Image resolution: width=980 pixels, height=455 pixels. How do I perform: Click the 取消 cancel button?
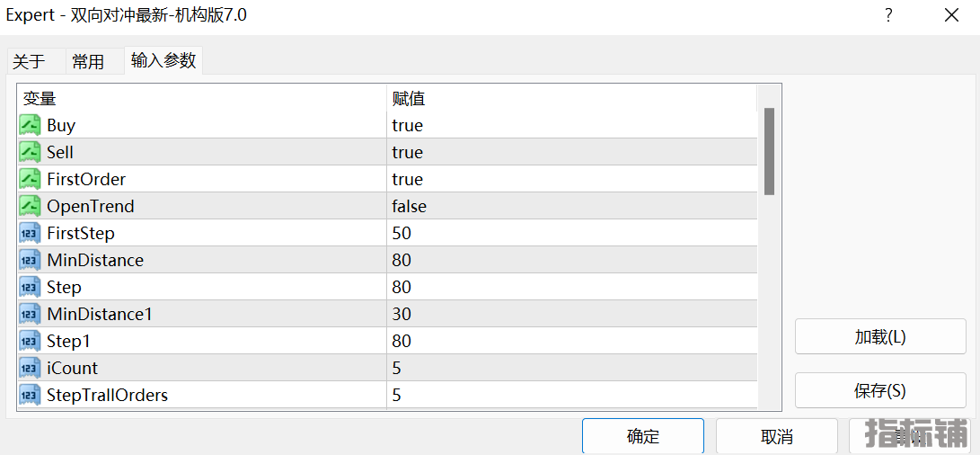point(777,435)
